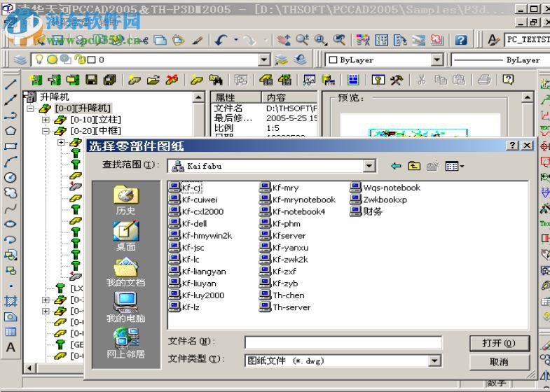Select the Circle drawing tool
550x392 pixels.
[11, 177]
